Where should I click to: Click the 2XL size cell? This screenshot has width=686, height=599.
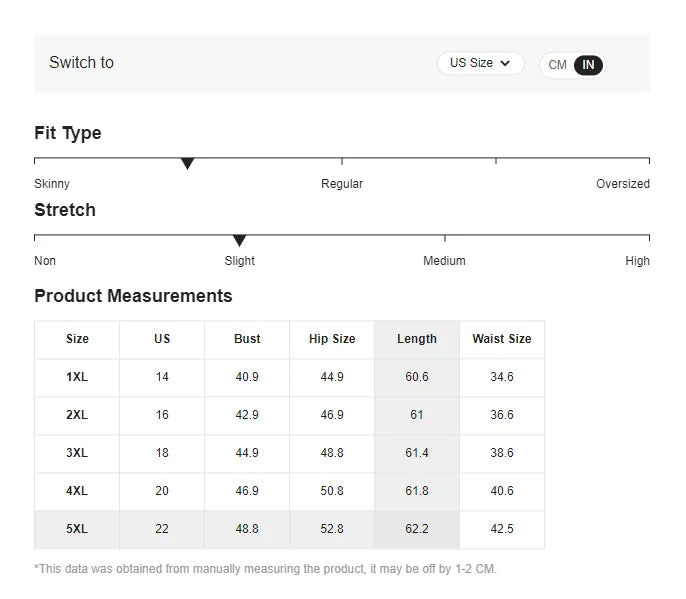(77, 415)
